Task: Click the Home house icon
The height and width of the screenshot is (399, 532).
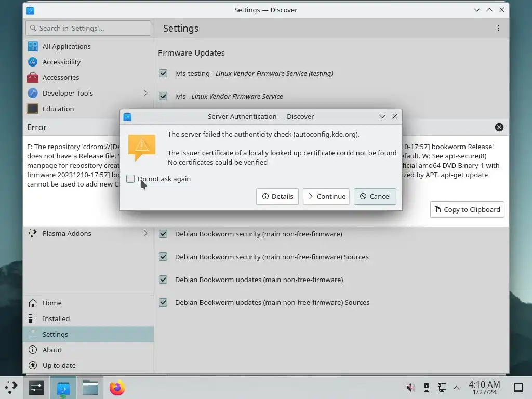Action: click(x=33, y=303)
